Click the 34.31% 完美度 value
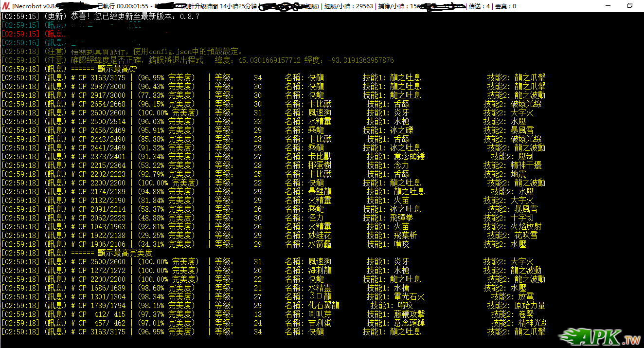The height and width of the screenshot is (348, 644). pyautogui.click(x=166, y=244)
